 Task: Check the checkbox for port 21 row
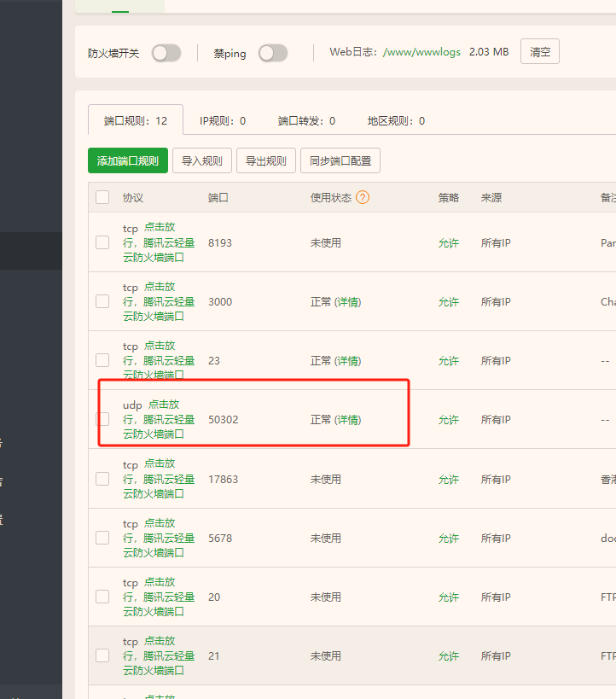(102, 655)
